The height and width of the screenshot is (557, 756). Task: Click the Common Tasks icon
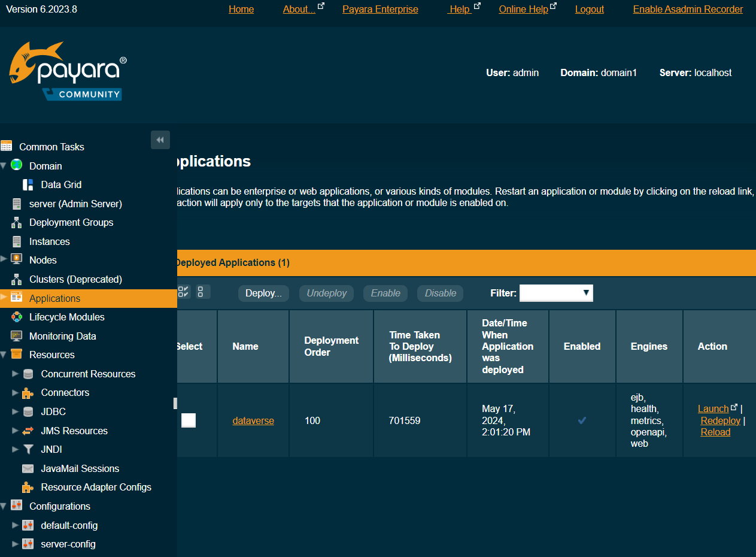click(7, 146)
